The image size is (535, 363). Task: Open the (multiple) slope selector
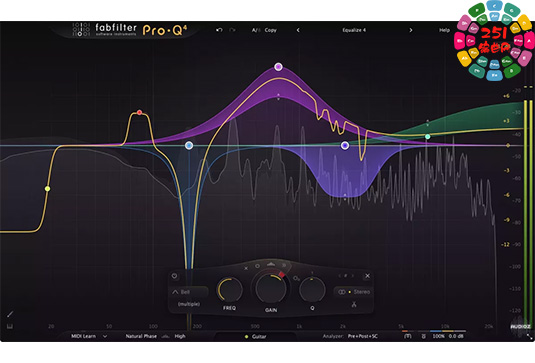pyautogui.click(x=189, y=304)
